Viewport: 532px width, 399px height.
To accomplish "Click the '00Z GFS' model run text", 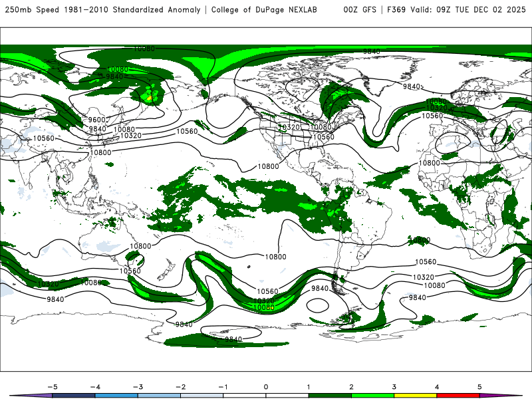I will point(360,10).
